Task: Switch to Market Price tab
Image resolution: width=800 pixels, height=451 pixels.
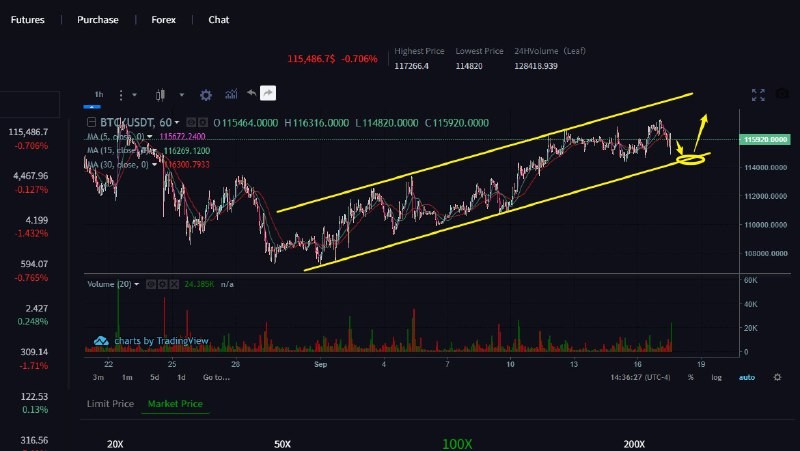Action: [x=175, y=404]
